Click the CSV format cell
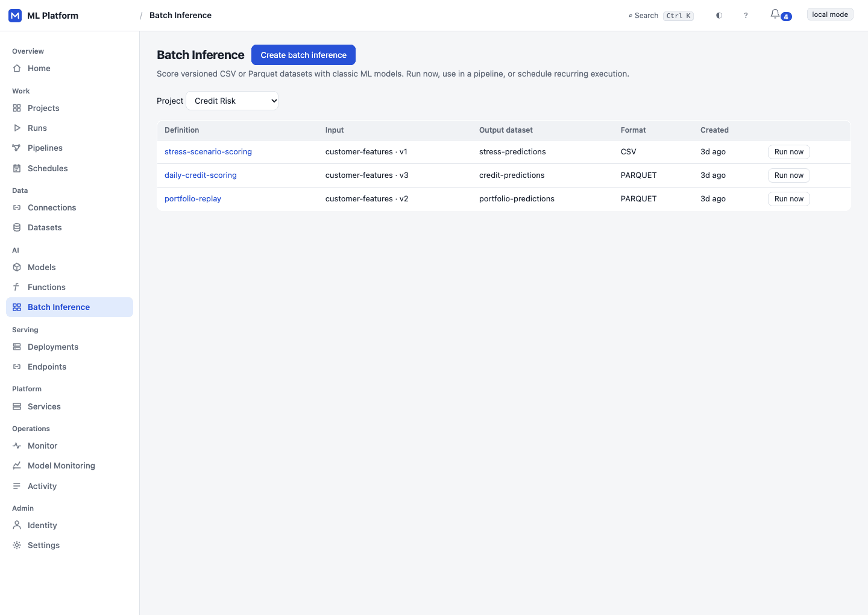 [629, 152]
